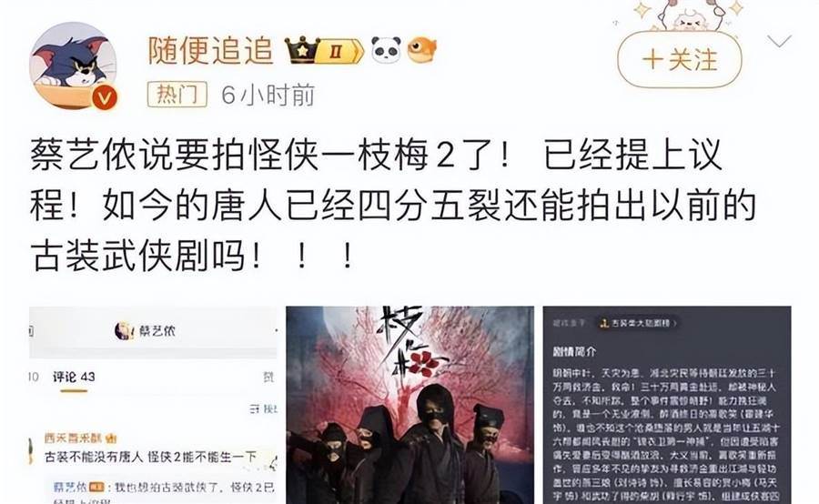Click commenter's name above first comment
819x504 pixels.
(x=75, y=438)
